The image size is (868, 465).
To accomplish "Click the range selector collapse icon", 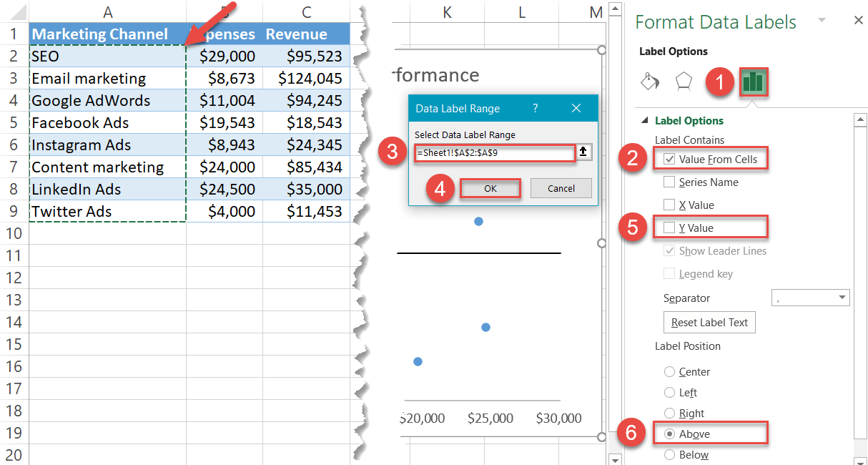I will pos(584,152).
